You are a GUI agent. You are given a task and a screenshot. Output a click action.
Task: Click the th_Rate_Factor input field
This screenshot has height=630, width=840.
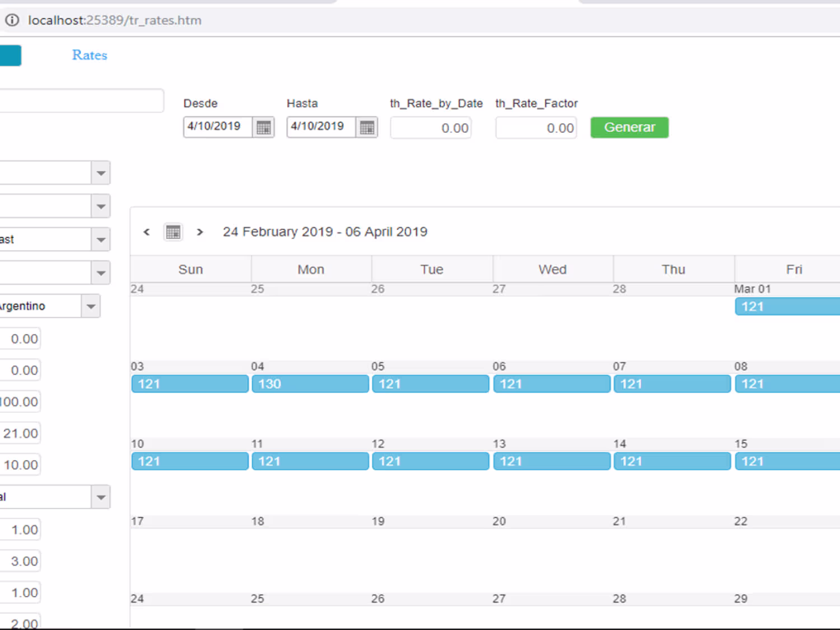coord(536,128)
